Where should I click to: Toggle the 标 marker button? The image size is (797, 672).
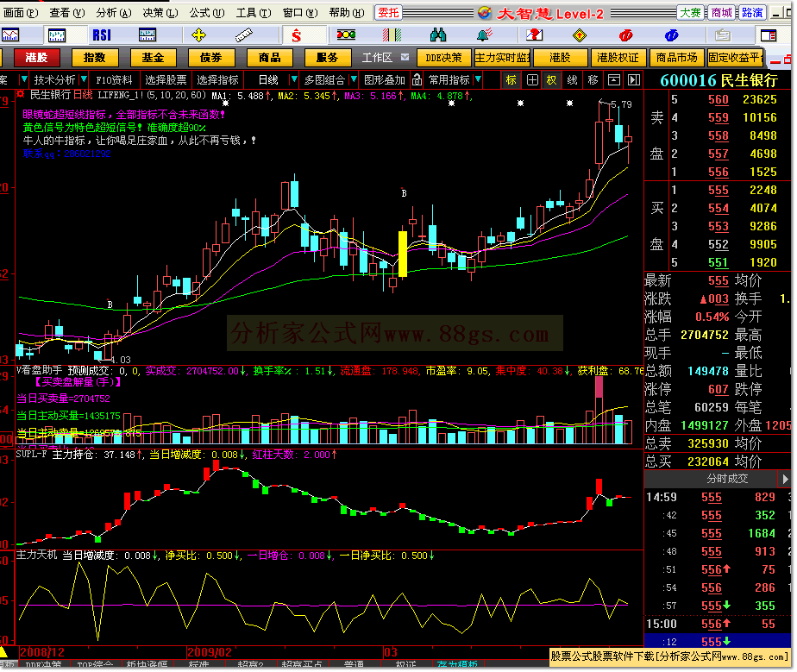(511, 80)
